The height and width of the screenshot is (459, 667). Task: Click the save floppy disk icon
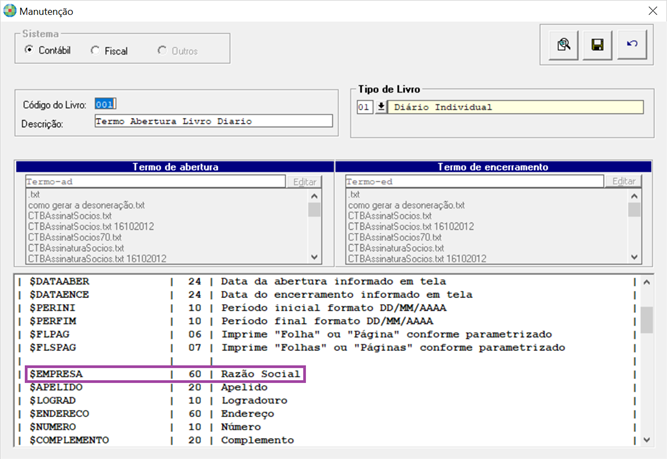(x=598, y=45)
